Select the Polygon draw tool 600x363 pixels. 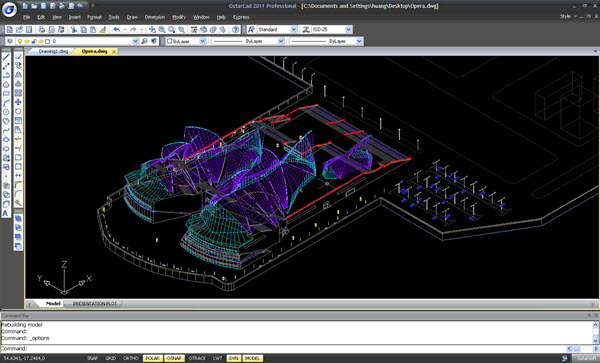6,85
